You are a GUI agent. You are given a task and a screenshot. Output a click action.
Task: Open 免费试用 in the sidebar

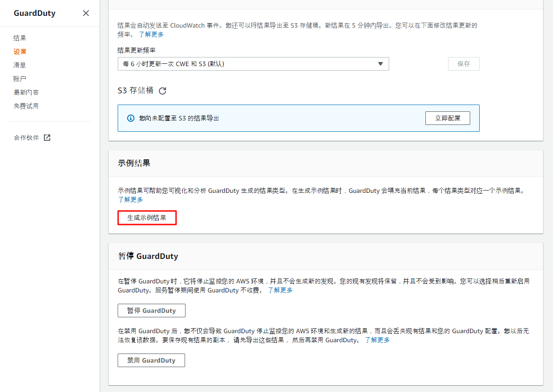26,106
